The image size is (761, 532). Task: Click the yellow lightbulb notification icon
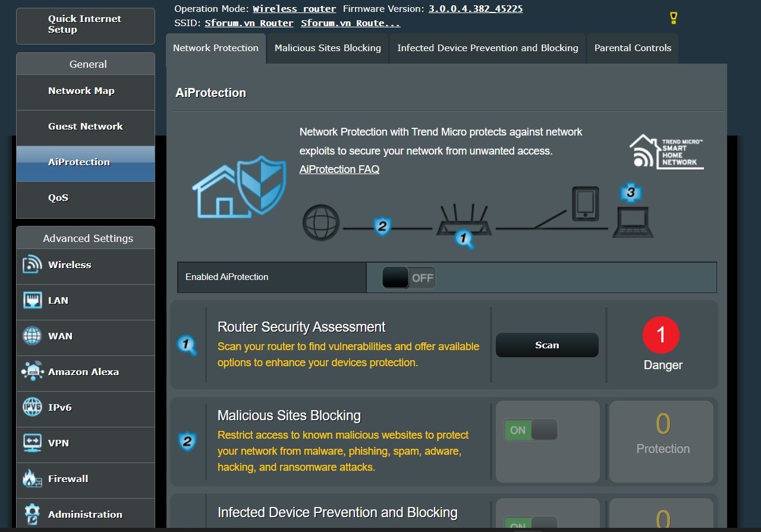click(674, 18)
